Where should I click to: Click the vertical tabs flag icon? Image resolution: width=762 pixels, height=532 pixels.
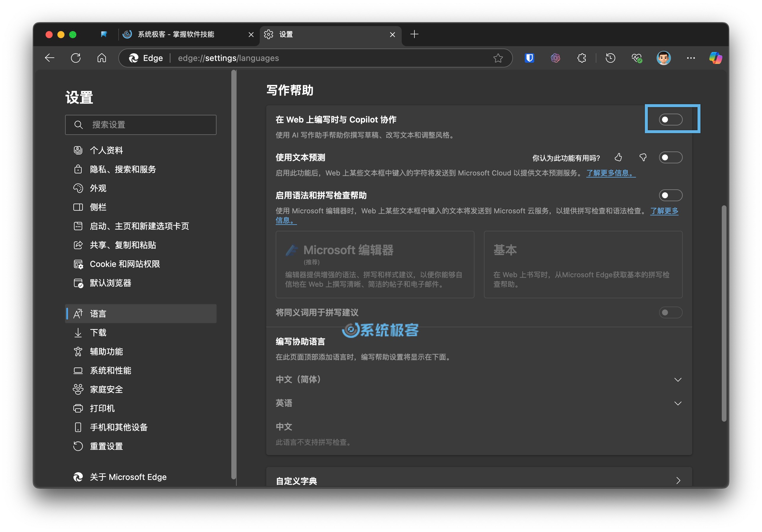point(104,34)
